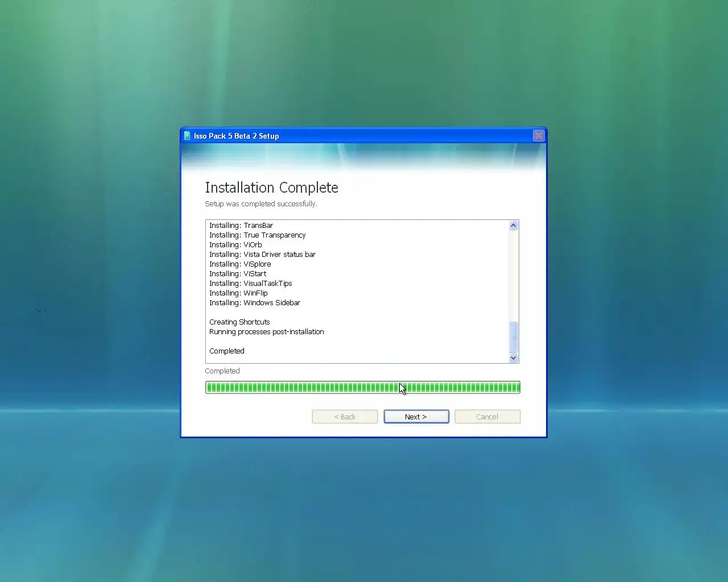Select the 'Installing: True Transparency' log line
The image size is (728, 582).
point(257,235)
